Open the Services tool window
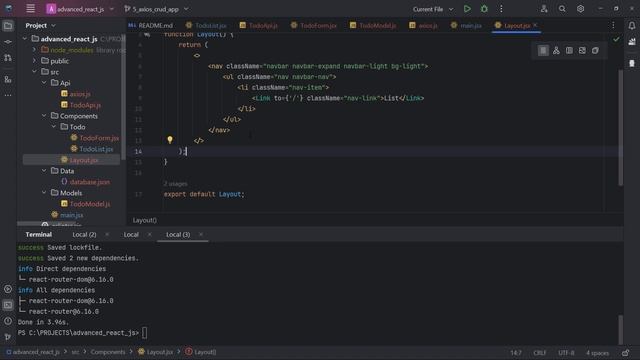 [x=8, y=289]
